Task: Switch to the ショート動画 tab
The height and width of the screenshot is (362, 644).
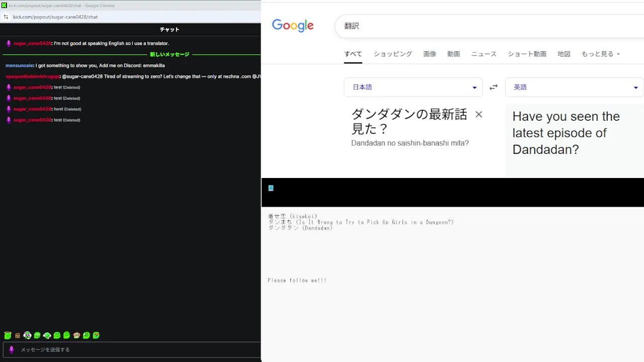Action: click(527, 54)
